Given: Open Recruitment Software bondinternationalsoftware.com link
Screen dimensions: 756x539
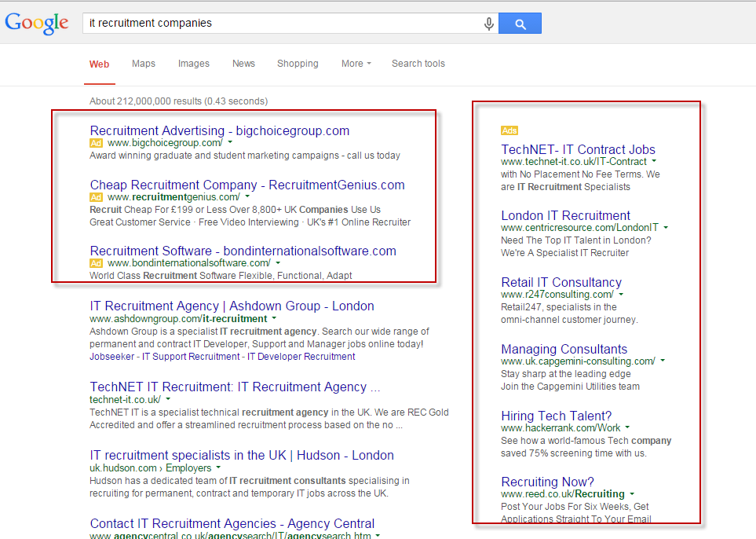Looking at the screenshot, I should (x=243, y=251).
